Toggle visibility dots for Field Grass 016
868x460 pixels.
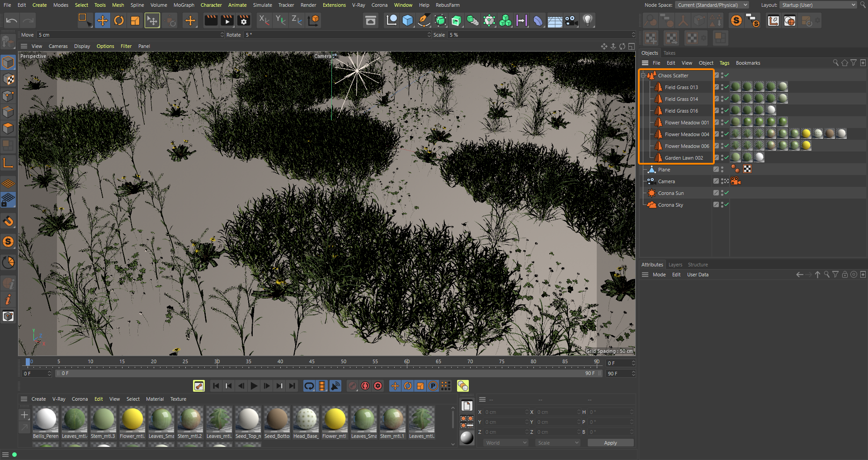pos(722,111)
